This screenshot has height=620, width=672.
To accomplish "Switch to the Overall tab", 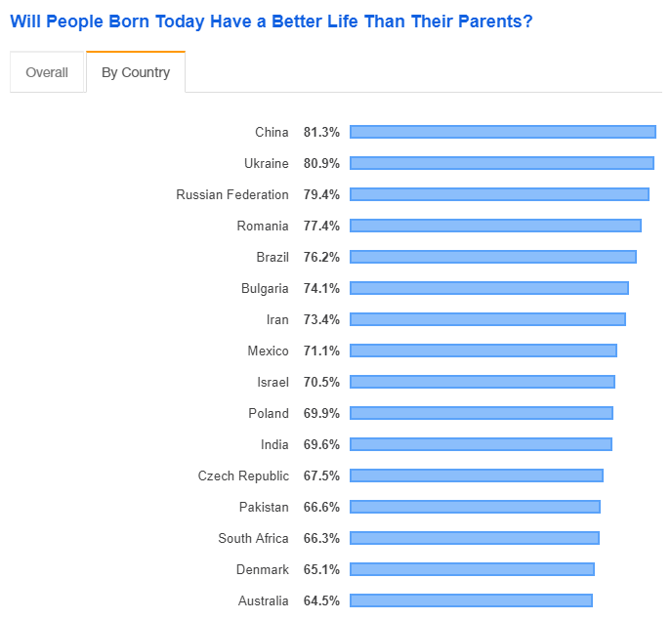I will (47, 72).
